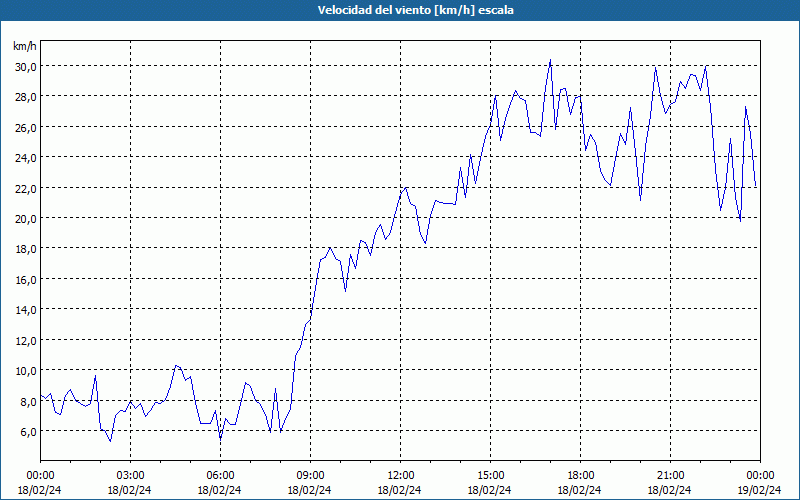
Task: Click the final '00:00' time label above 19/02/24
Action: [760, 476]
